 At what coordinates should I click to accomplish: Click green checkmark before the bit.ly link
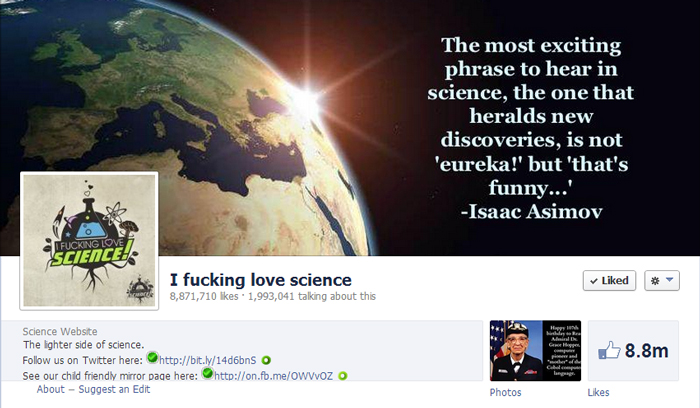click(153, 358)
